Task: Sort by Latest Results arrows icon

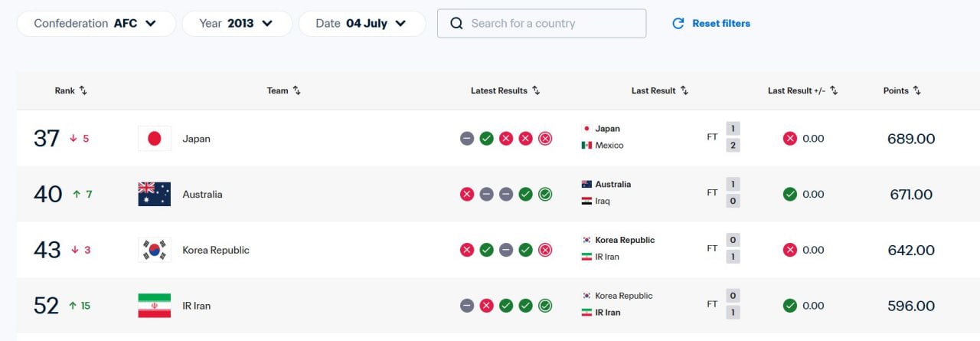Action: [x=536, y=90]
